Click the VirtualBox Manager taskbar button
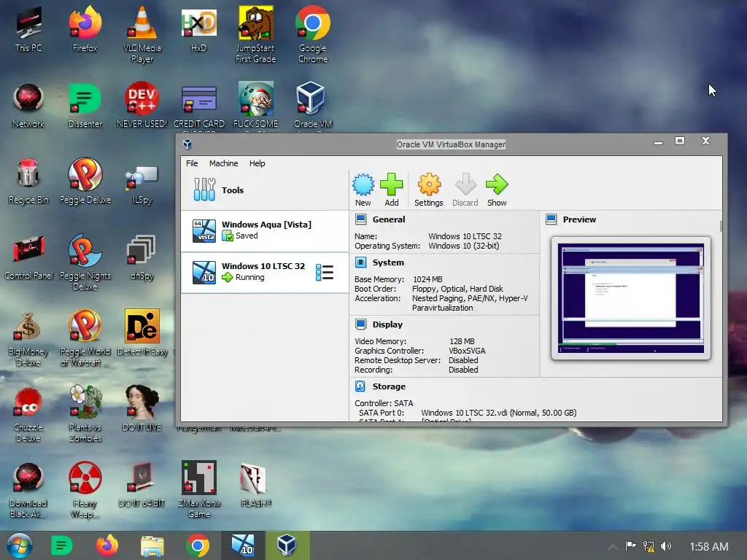The height and width of the screenshot is (560, 747). coord(287,545)
